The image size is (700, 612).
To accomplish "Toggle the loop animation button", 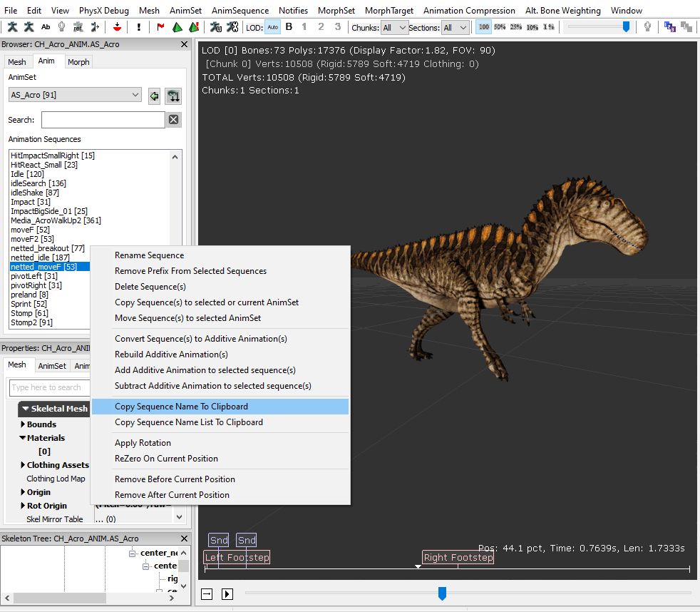I will [207, 593].
